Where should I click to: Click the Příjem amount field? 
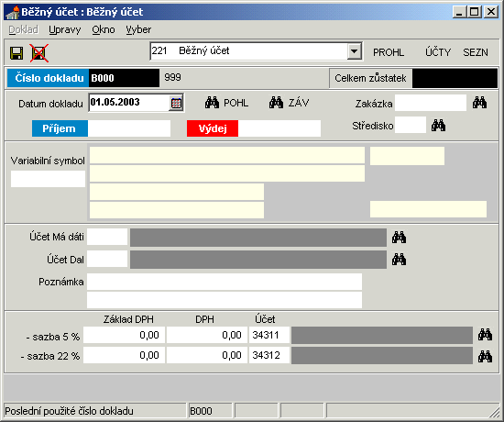click(129, 128)
